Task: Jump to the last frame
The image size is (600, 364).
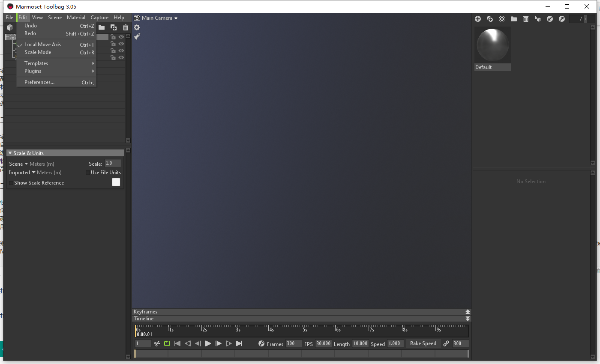Action: tap(239, 343)
